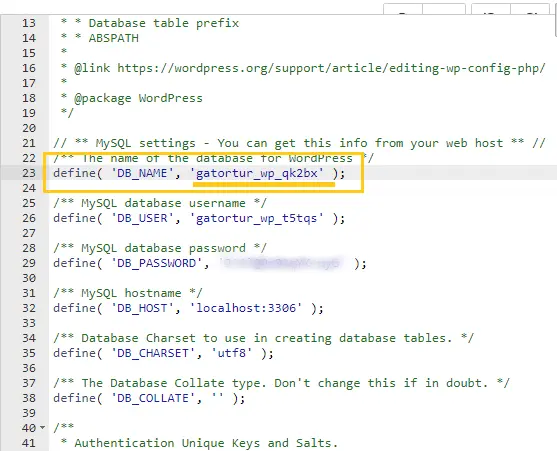Click the 'DB_USER' constant string
Viewport: 557px width, 451px height.
(x=142, y=218)
